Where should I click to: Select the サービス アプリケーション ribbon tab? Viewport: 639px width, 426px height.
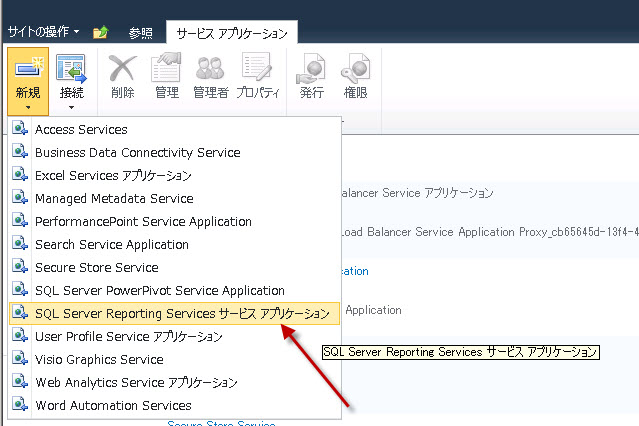(x=232, y=33)
